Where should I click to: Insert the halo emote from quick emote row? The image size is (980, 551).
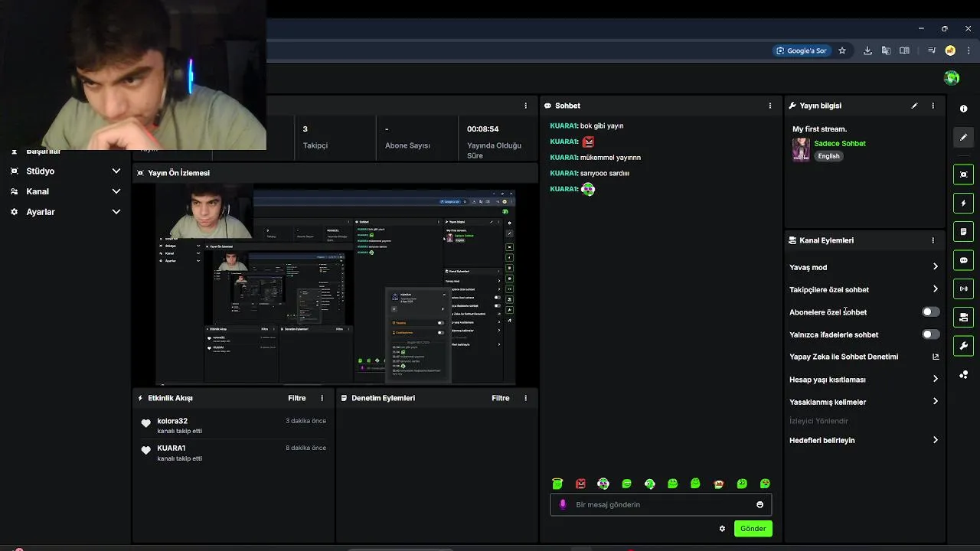click(557, 484)
